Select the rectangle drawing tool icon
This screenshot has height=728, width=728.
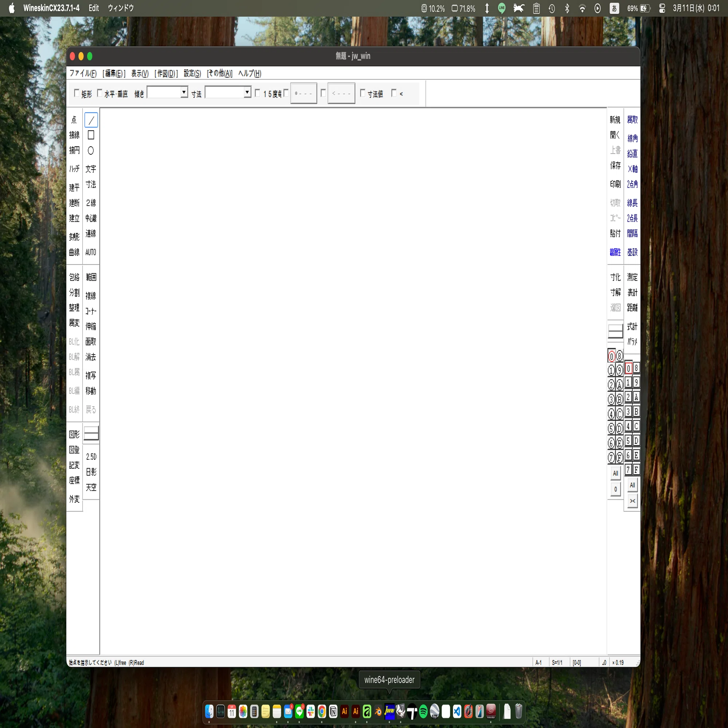click(x=91, y=135)
